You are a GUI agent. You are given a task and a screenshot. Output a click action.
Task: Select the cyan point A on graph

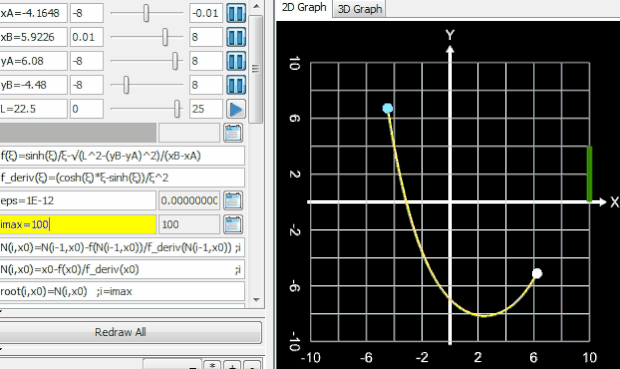(388, 108)
